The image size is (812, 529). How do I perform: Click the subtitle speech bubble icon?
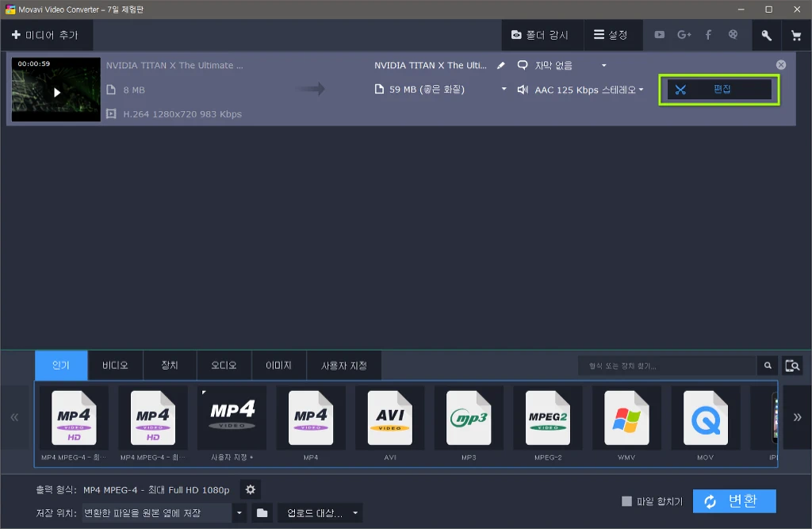pos(523,65)
